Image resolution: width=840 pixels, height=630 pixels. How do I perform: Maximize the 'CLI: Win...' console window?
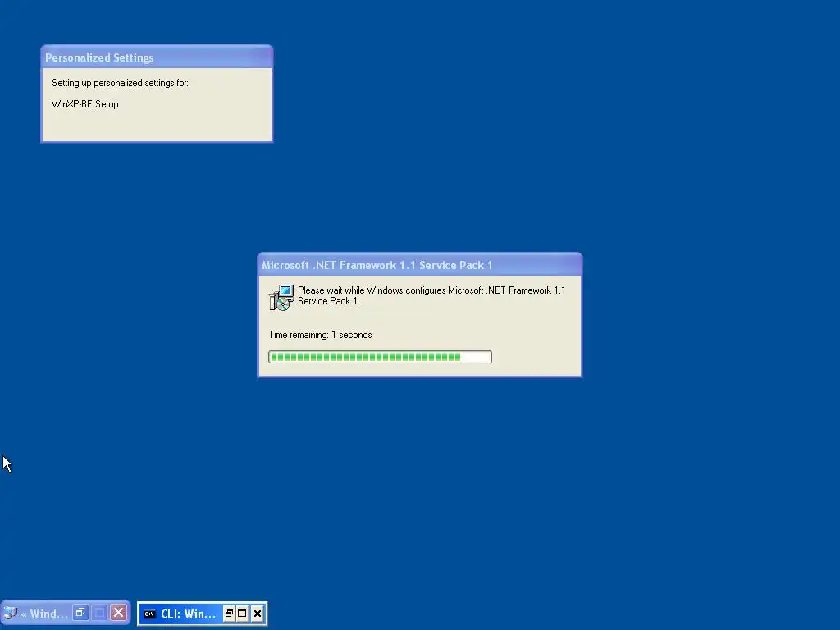pos(242,614)
